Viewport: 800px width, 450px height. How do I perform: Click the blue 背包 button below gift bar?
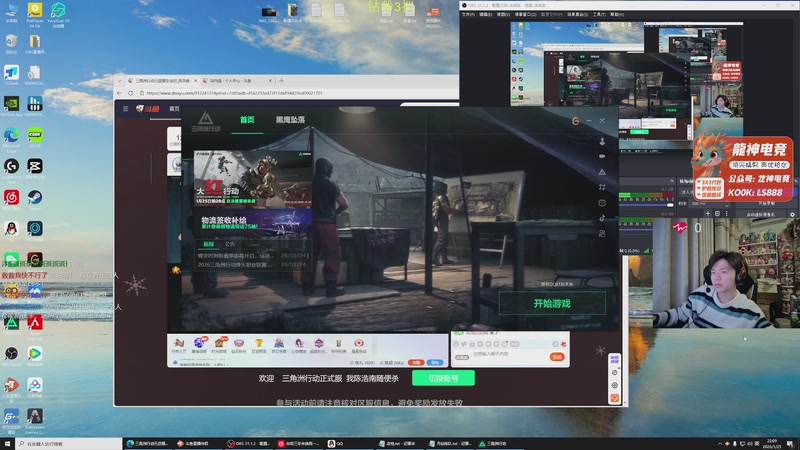coord(435,362)
